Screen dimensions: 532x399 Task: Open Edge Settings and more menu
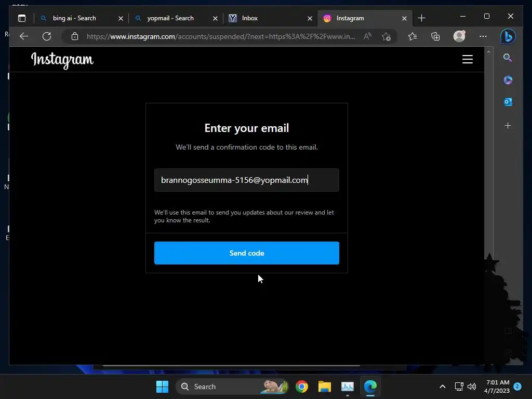point(483,36)
